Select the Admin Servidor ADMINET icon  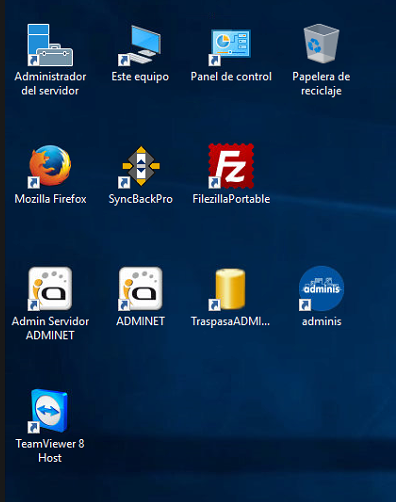tap(50, 288)
